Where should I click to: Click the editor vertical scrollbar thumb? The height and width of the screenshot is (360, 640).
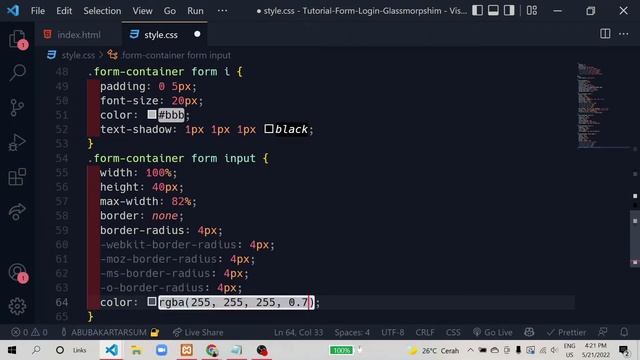pos(635,238)
